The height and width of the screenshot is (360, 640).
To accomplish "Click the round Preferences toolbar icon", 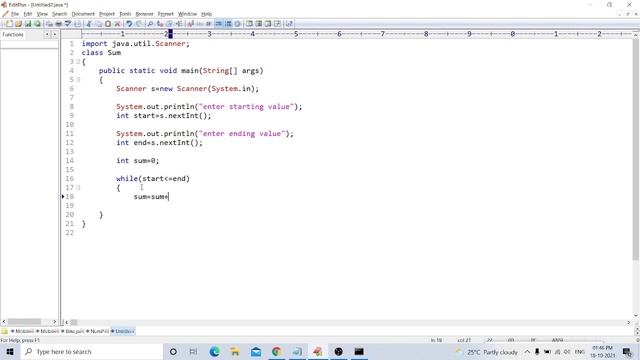I will [x=237, y=24].
